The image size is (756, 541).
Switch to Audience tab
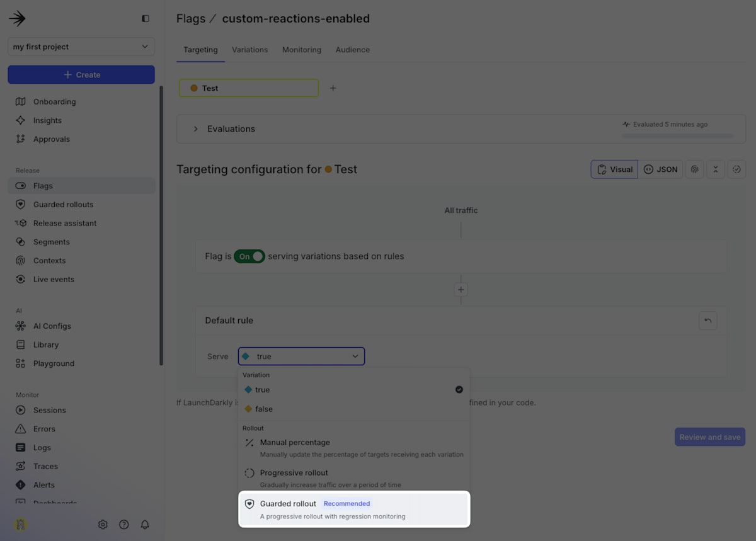pos(353,50)
